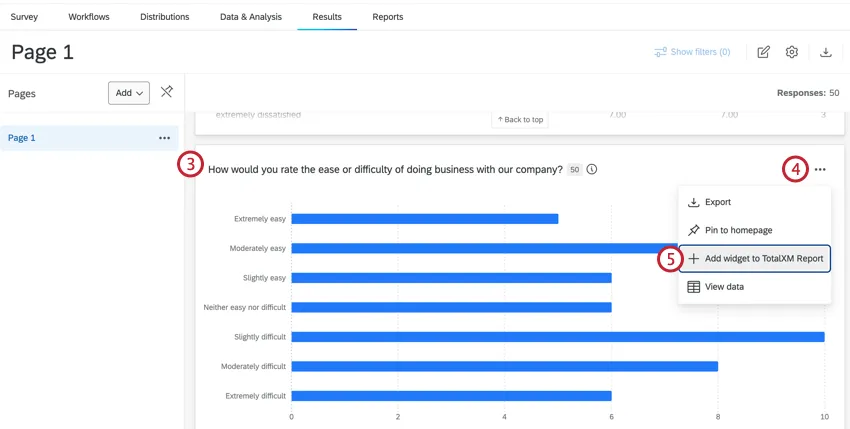The width and height of the screenshot is (850, 429).
Task: Go to the Distributions tab
Action: (164, 17)
